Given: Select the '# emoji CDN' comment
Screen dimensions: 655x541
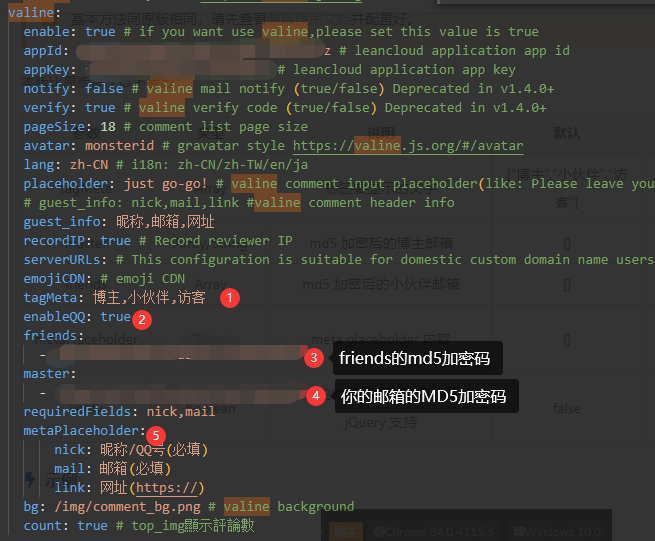Looking at the screenshot, I should coord(142,279).
